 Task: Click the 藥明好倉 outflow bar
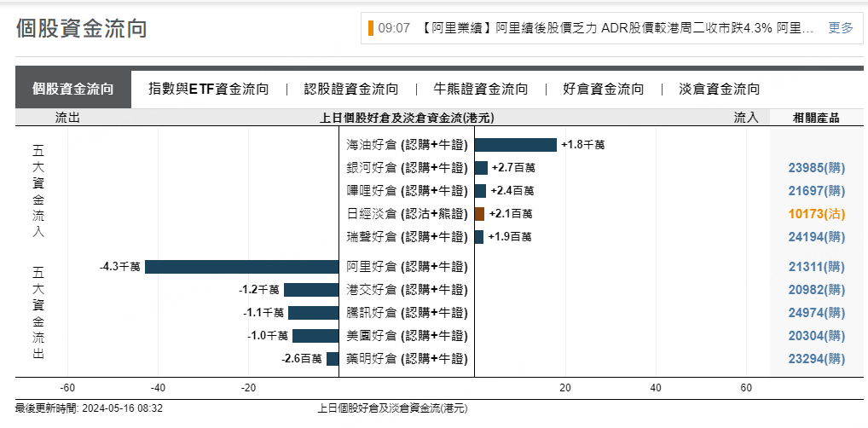pos(333,359)
